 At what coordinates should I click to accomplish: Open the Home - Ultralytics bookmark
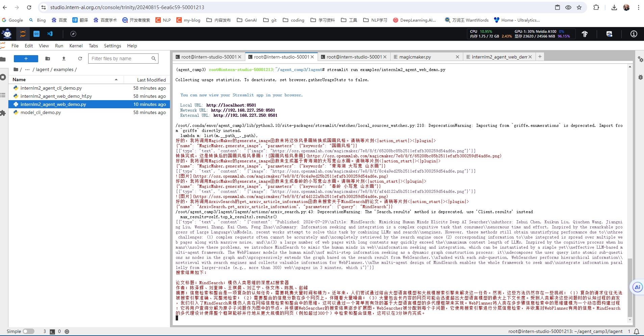click(x=517, y=20)
